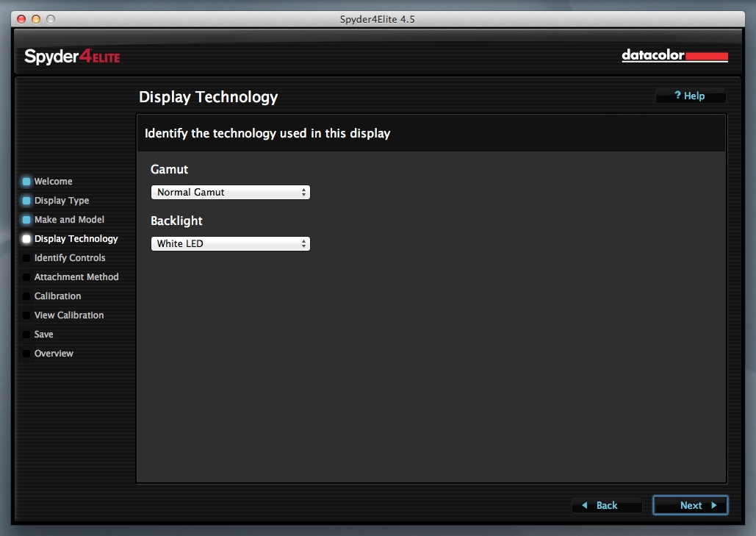Open the Gamut dropdown
Viewport: 756px width, 536px height.
point(230,193)
